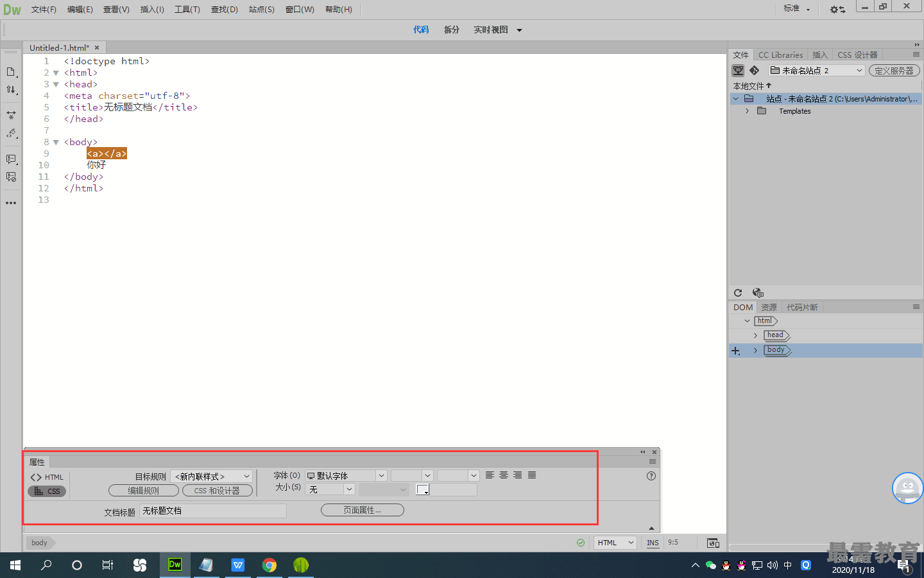The height and width of the screenshot is (578, 924).
Task: Toggle INS insert mode indicator
Action: tap(653, 543)
